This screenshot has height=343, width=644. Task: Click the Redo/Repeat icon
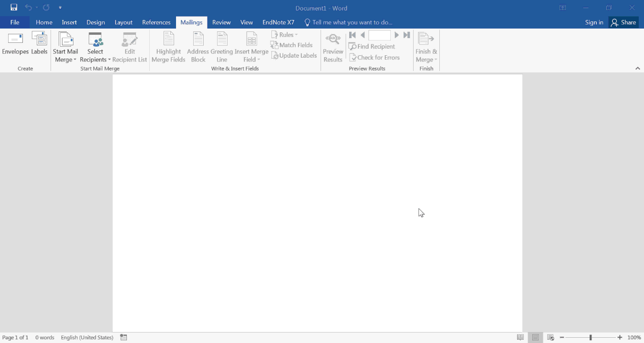pyautogui.click(x=46, y=8)
